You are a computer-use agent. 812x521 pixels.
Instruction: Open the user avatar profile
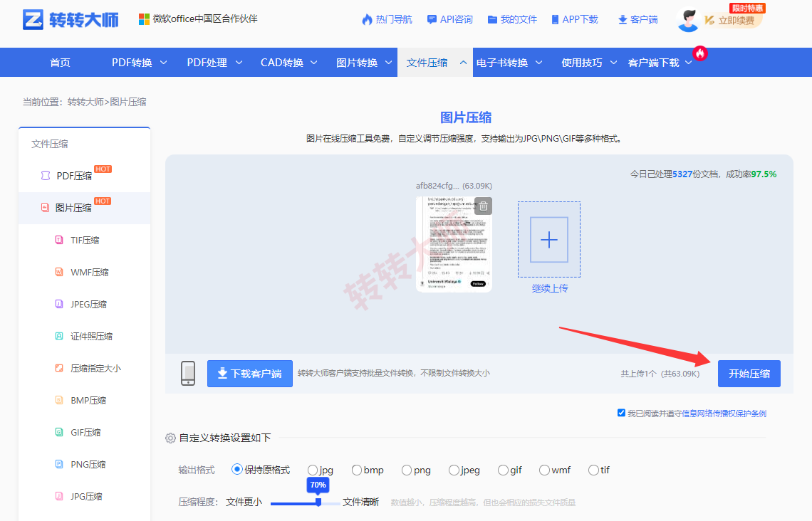click(x=688, y=20)
